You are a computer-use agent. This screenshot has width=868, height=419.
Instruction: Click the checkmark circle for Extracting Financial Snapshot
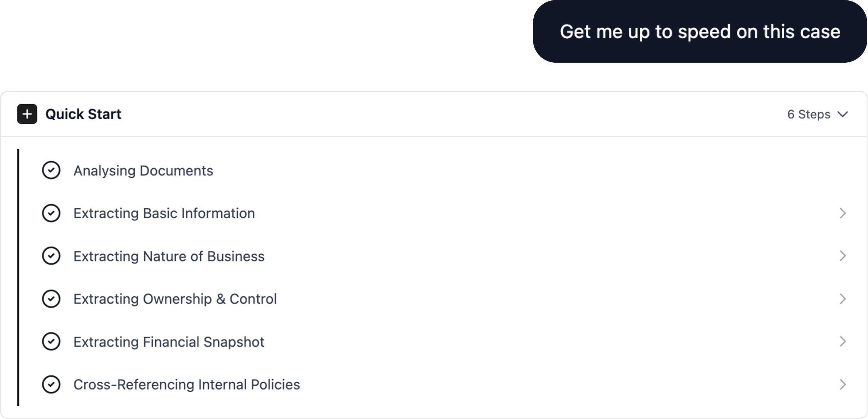51,342
